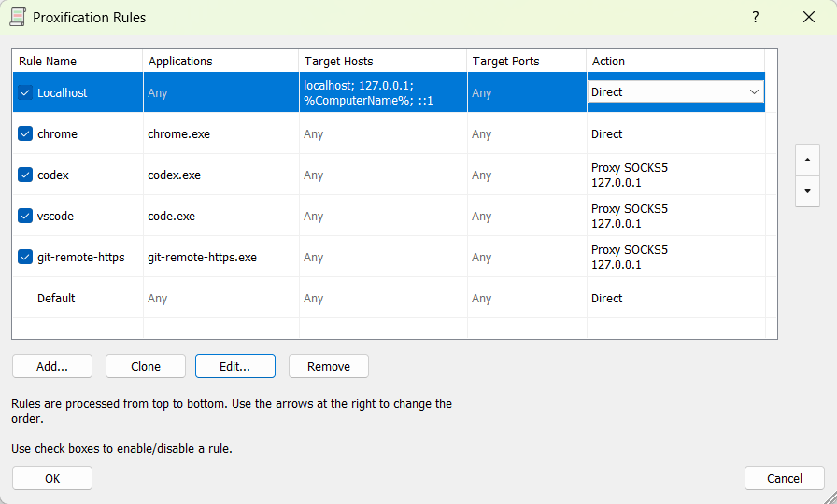Disable the git-remote-https rule checkbox

tap(25, 257)
